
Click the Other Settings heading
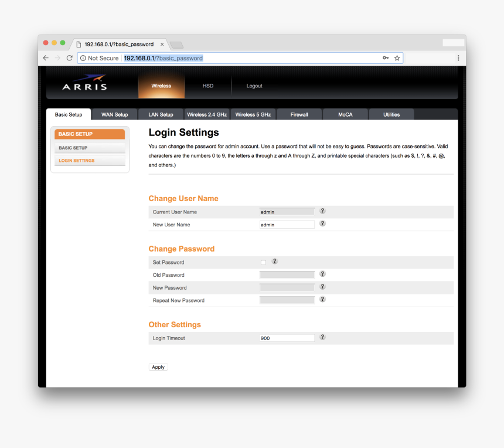(175, 324)
